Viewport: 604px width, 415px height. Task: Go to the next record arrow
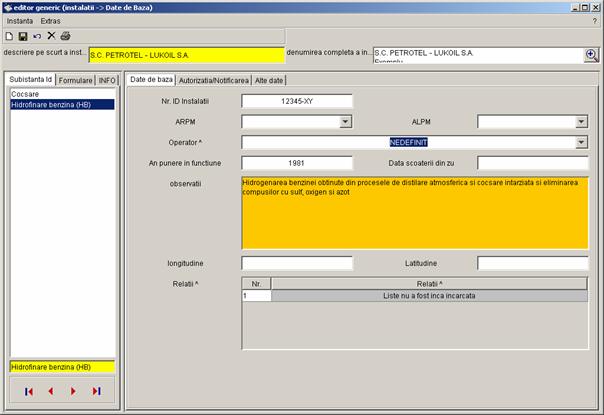(x=73, y=391)
